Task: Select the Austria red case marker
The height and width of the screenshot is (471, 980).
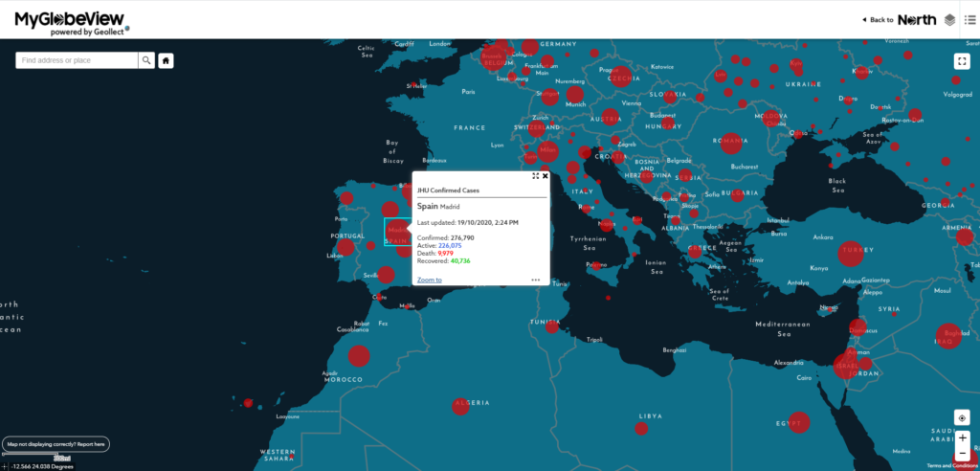Action: click(x=611, y=117)
